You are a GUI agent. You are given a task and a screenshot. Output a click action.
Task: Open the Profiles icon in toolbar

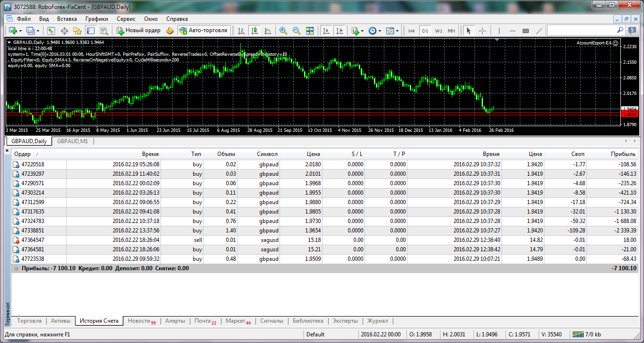pyautogui.click(x=31, y=30)
